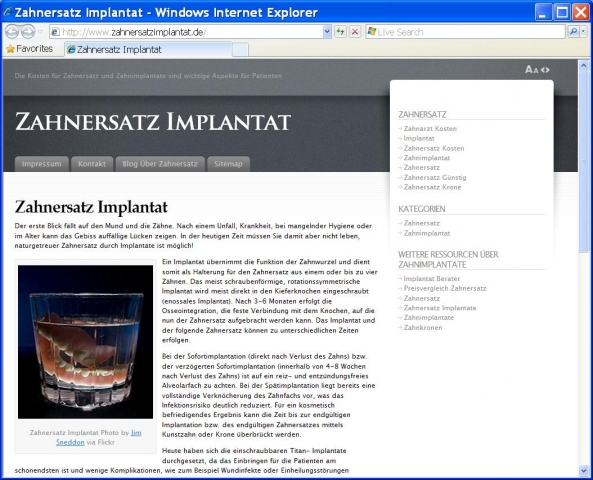The width and height of the screenshot is (593, 480).
Task: Switch page width with the arrows icon
Action: 545,70
